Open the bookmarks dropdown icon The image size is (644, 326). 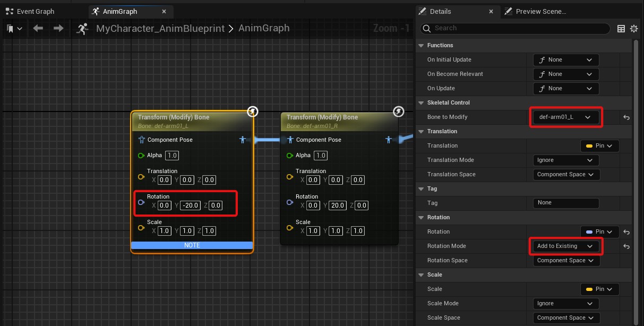pos(14,29)
